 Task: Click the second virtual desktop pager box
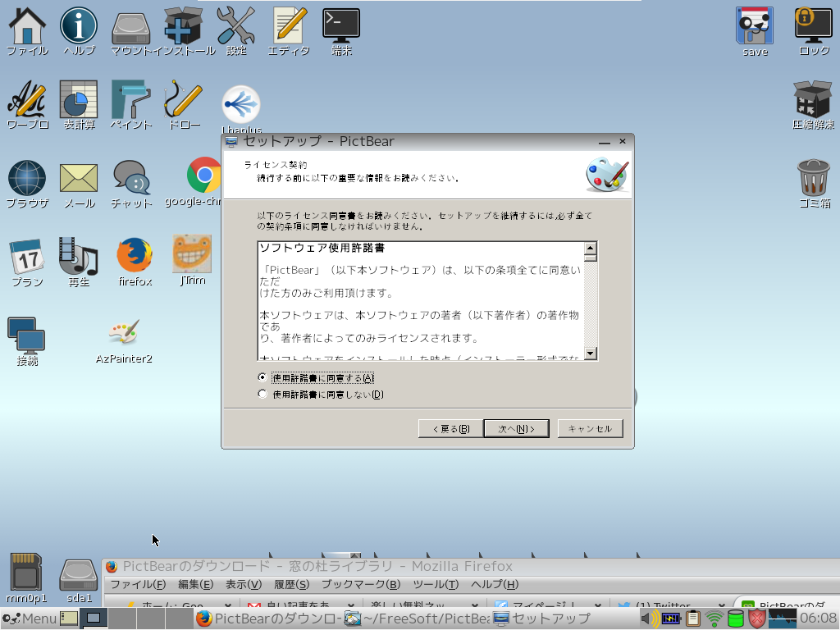click(x=122, y=619)
